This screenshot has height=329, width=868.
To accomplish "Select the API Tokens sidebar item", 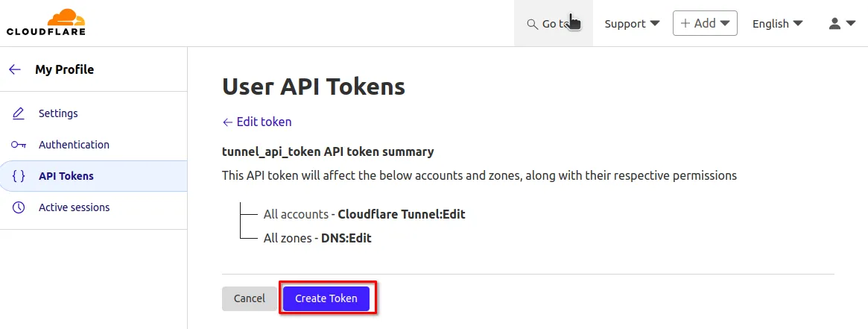I will coord(66,176).
